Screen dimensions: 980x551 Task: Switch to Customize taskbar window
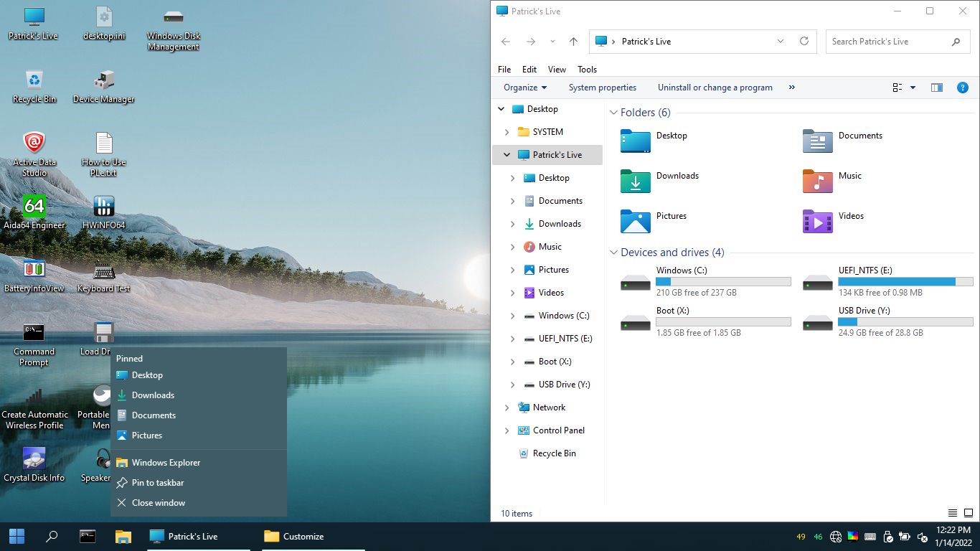click(314, 536)
